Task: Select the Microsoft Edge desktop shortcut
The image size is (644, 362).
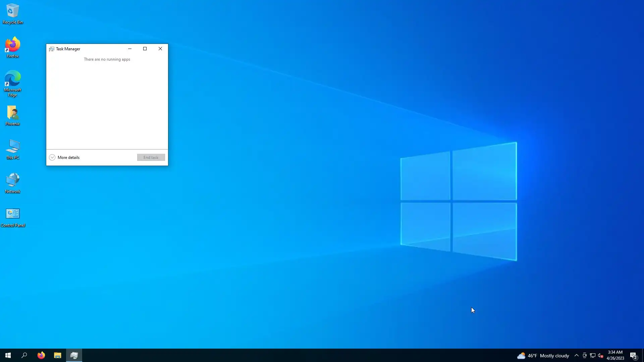Action: pyautogui.click(x=12, y=82)
